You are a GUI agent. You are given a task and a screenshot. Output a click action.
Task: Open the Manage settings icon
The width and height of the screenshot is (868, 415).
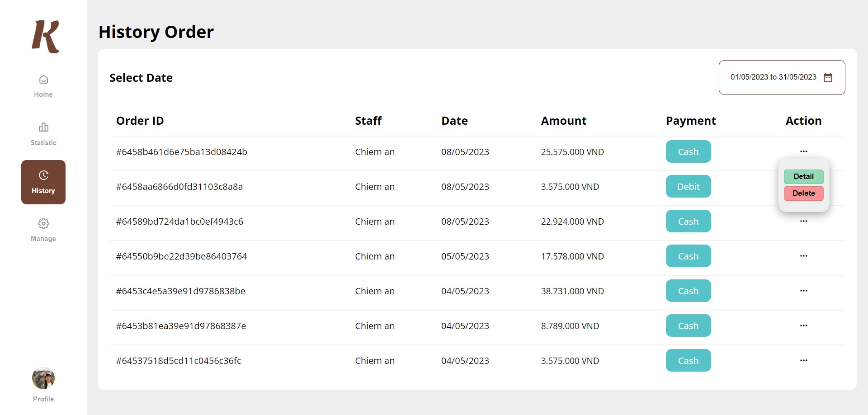tap(43, 229)
